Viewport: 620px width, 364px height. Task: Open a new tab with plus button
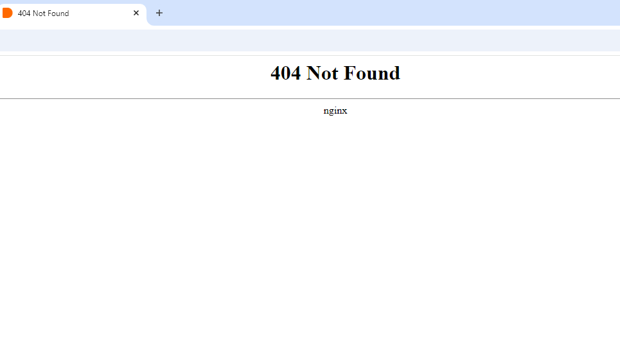pyautogui.click(x=159, y=13)
